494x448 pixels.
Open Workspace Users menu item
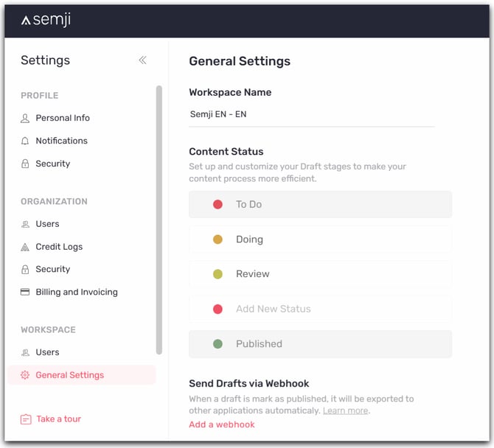[47, 352]
